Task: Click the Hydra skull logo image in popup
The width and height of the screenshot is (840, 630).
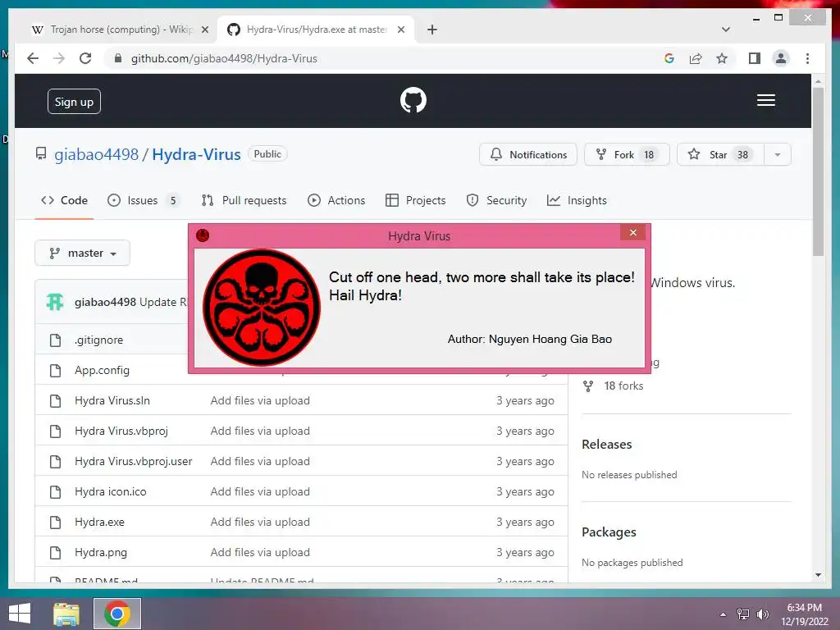Action: 262,308
